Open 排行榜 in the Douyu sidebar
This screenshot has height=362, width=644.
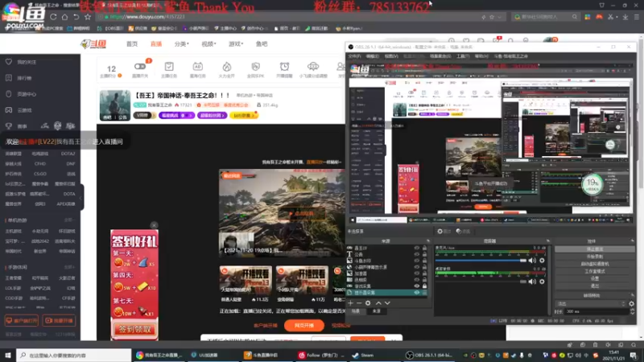(19, 78)
